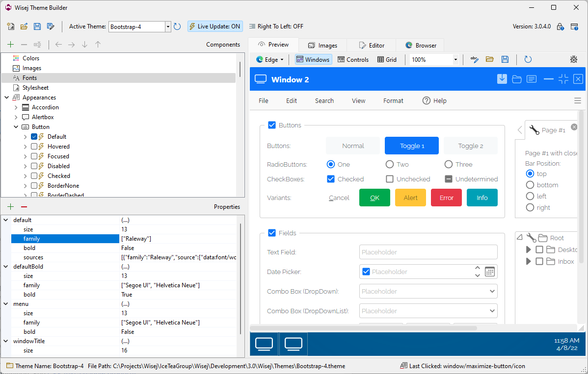This screenshot has height=374, width=588.
Task: Click the red Error button
Action: pos(446,198)
